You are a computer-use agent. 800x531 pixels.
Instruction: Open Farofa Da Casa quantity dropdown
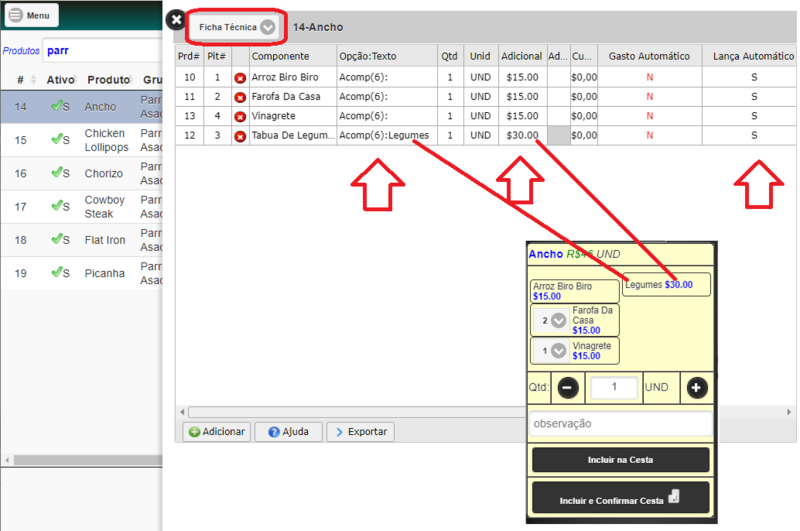[551, 321]
